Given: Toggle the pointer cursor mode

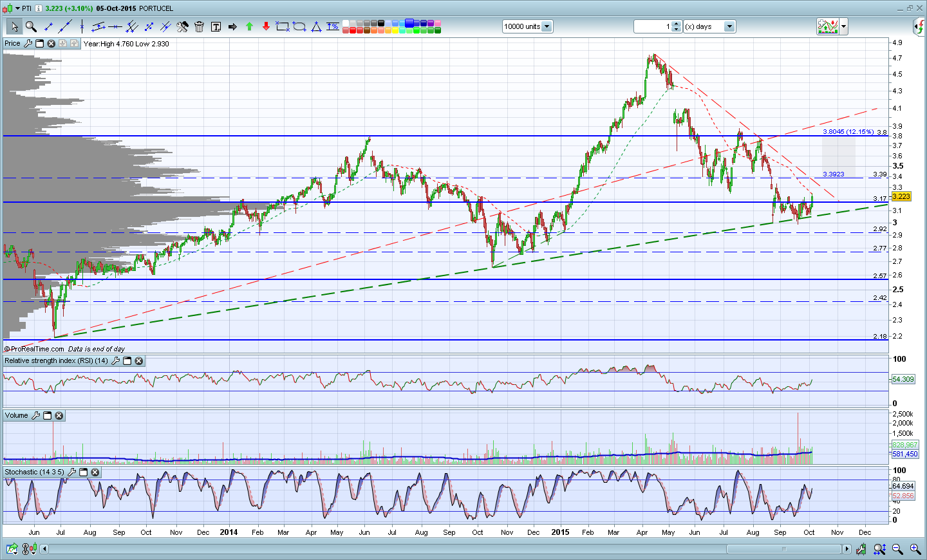Looking at the screenshot, I should (x=14, y=26).
